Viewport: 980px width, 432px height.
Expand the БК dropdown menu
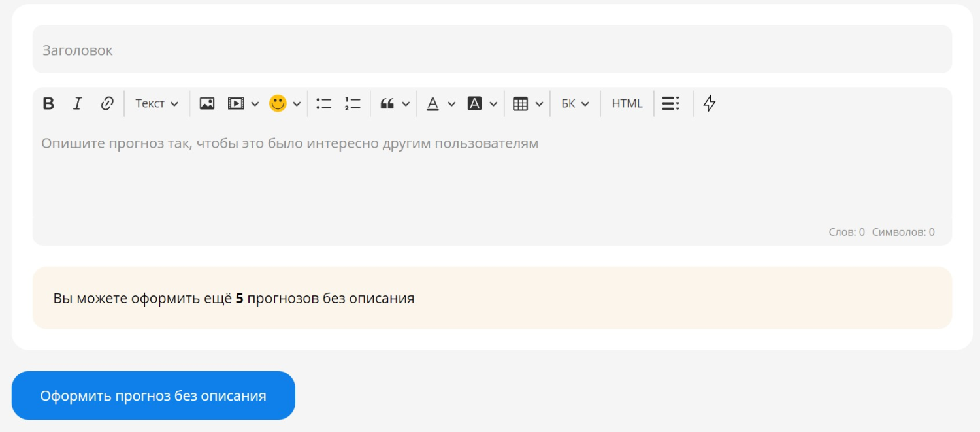click(x=575, y=103)
